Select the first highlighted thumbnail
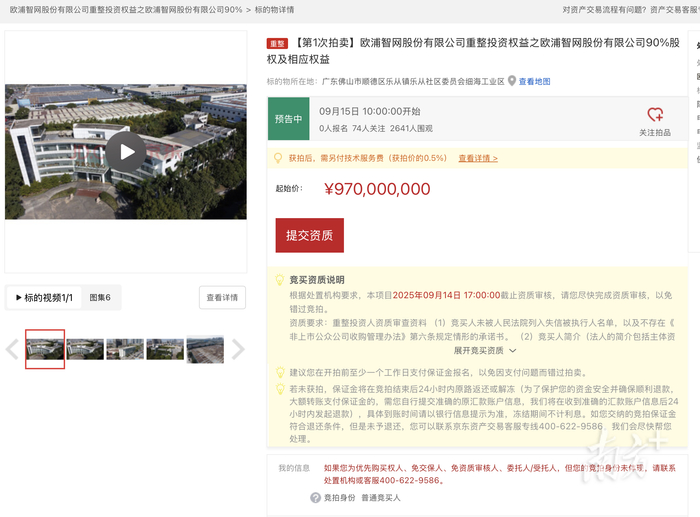 (x=45, y=349)
